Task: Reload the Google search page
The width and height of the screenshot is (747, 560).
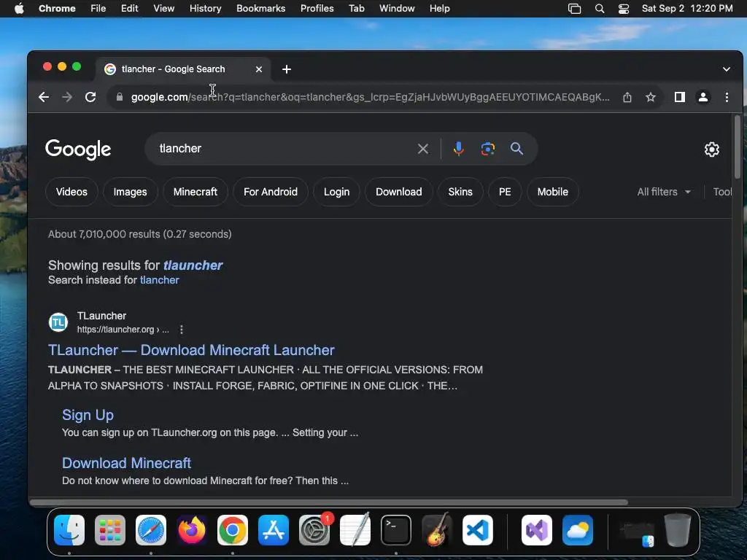Action: coord(90,97)
